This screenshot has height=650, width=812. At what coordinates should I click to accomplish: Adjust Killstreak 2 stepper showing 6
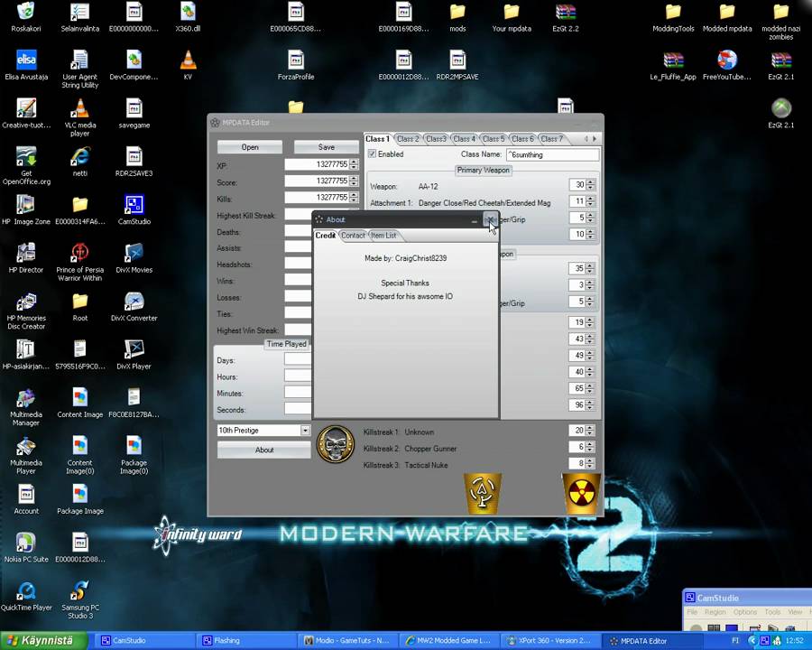click(590, 447)
